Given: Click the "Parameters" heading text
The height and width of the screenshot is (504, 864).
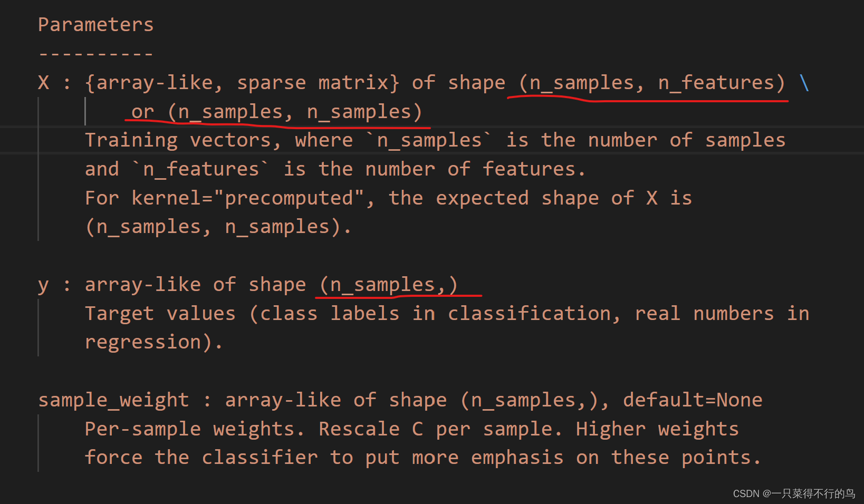Looking at the screenshot, I should [x=95, y=25].
